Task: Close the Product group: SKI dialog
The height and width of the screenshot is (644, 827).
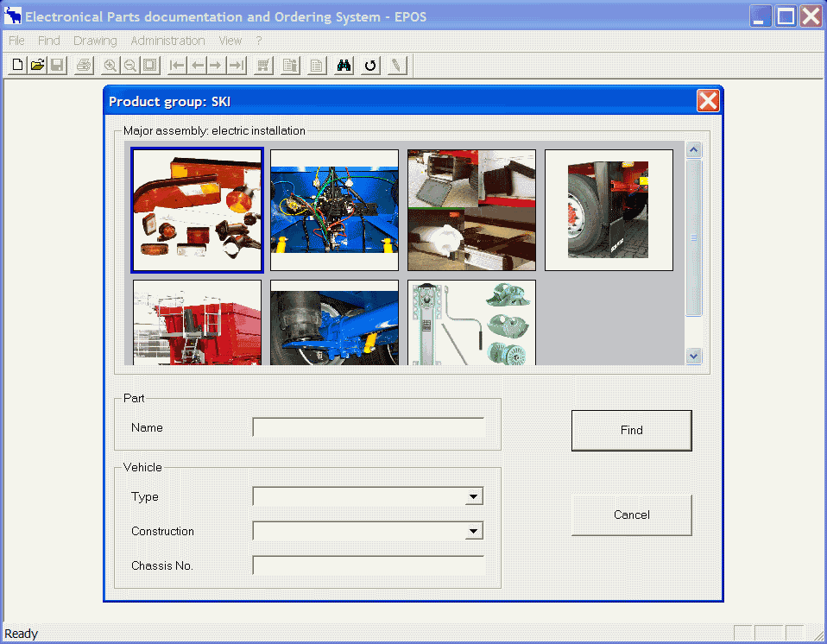Action: [x=708, y=101]
